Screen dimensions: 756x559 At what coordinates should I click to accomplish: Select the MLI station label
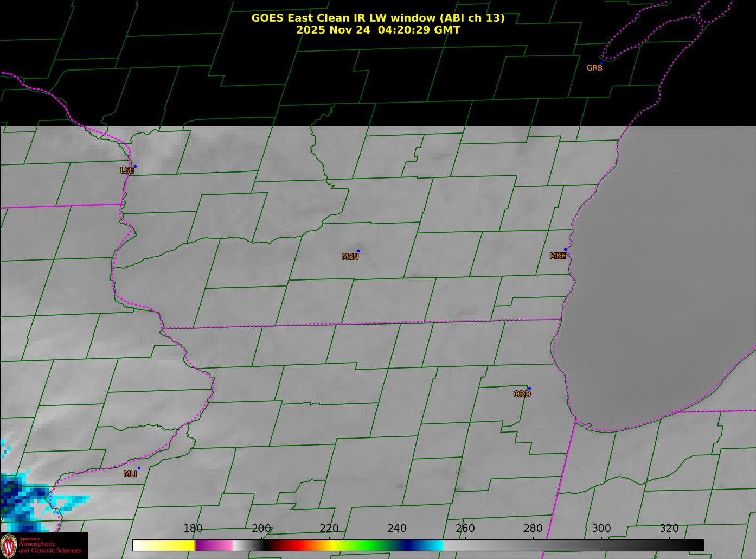point(130,474)
